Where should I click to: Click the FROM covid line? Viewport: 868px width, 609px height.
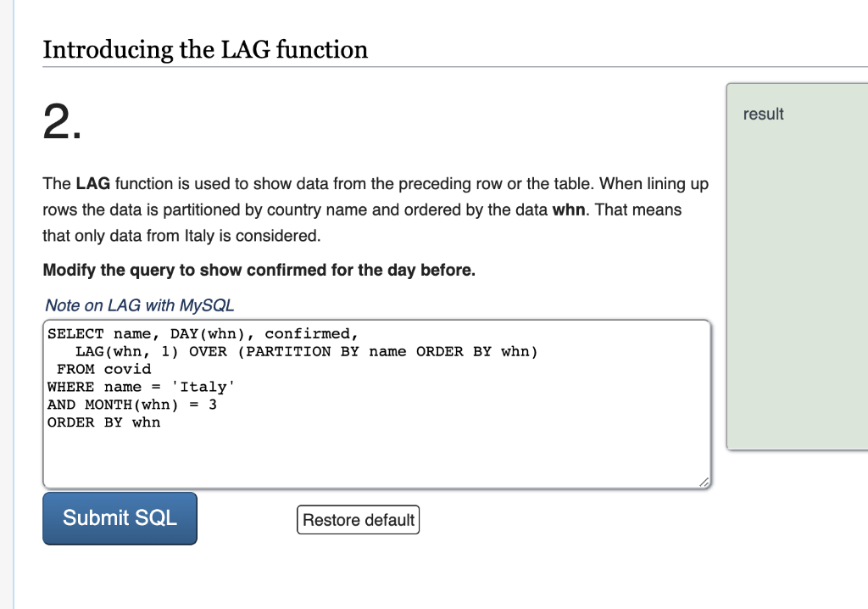[103, 369]
